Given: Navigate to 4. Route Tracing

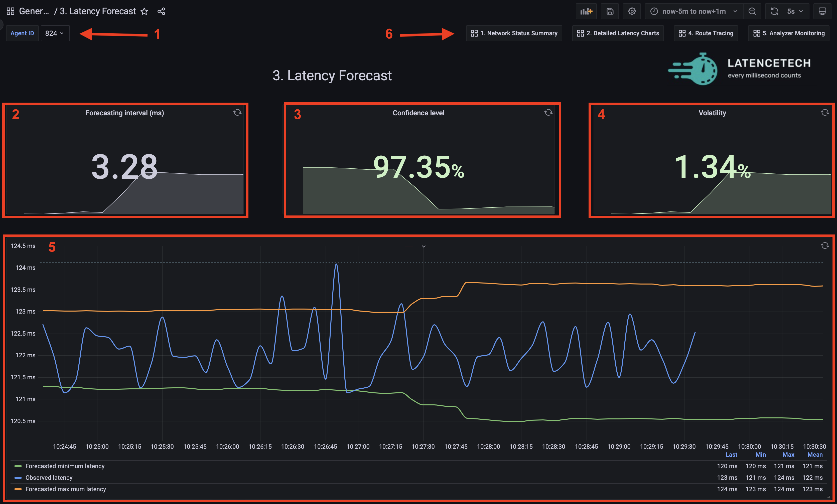Looking at the screenshot, I should tap(705, 33).
